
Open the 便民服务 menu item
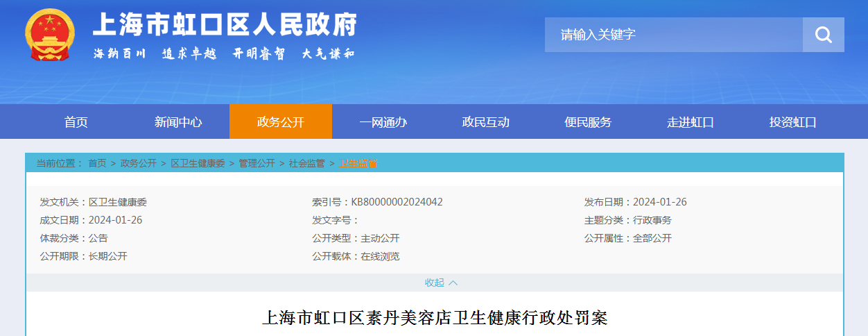coord(588,122)
